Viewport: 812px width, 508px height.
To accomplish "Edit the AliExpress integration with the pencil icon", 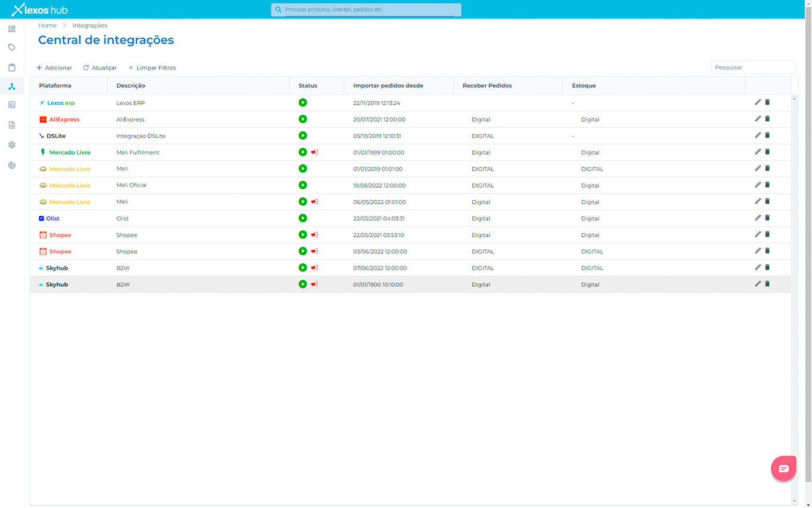I will (x=758, y=119).
